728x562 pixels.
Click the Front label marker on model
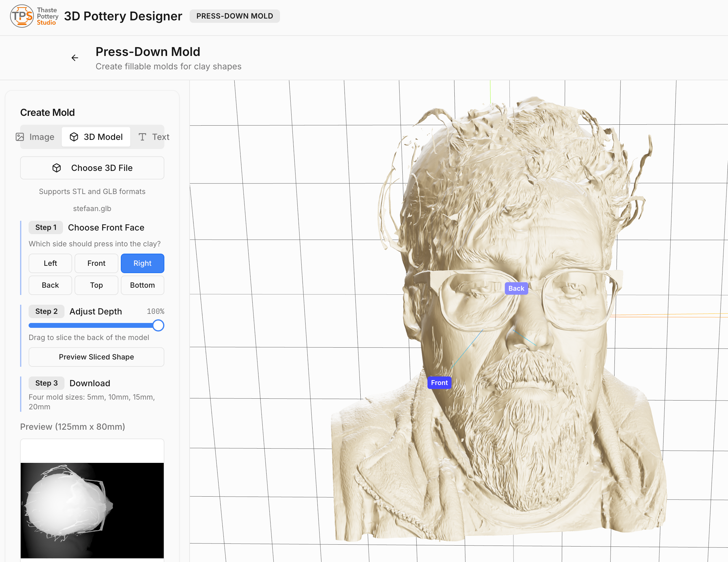pyautogui.click(x=439, y=383)
